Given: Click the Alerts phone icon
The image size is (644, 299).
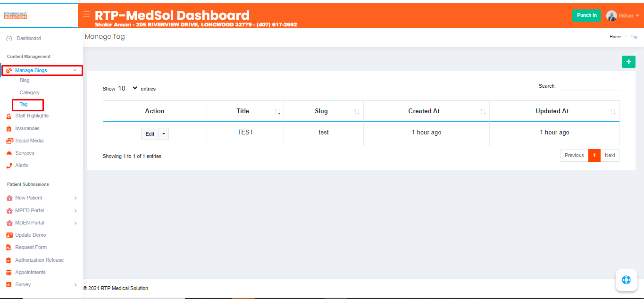Looking at the screenshot, I should point(9,166).
